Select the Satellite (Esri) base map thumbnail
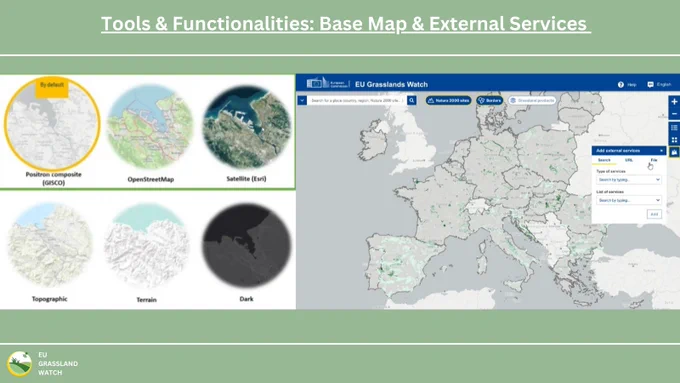Viewport: 680px width, 383px height. [x=246, y=126]
